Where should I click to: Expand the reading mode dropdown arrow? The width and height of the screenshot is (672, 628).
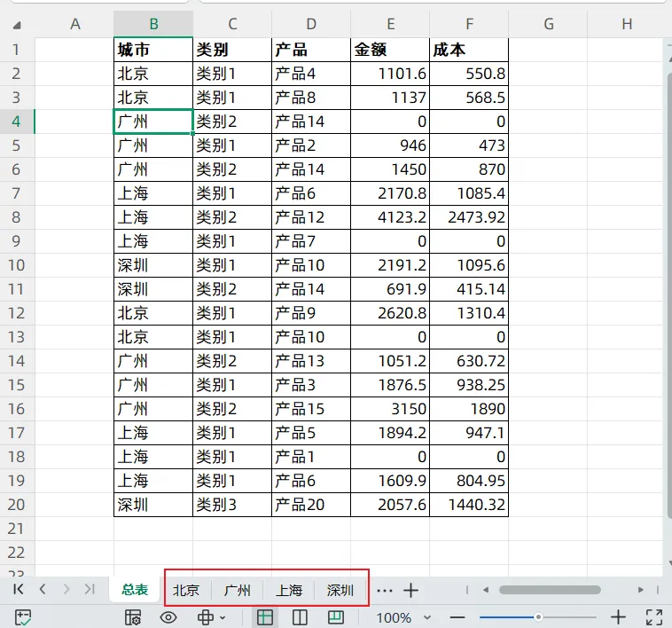coord(223,617)
